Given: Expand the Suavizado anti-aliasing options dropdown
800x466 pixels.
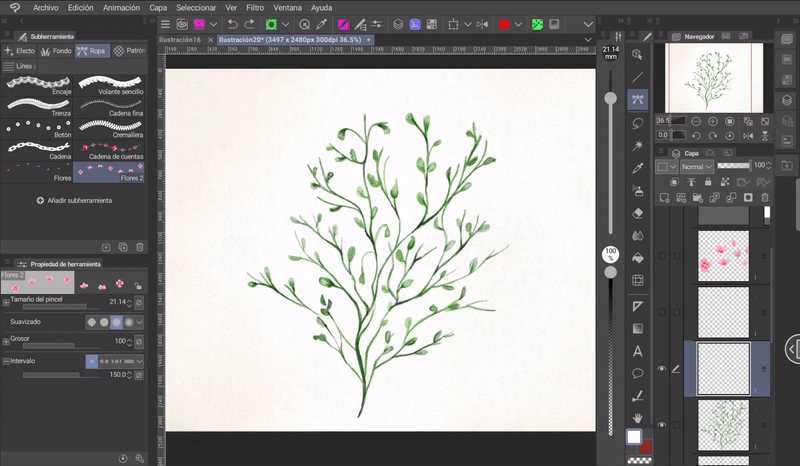Looking at the screenshot, I should point(140,322).
